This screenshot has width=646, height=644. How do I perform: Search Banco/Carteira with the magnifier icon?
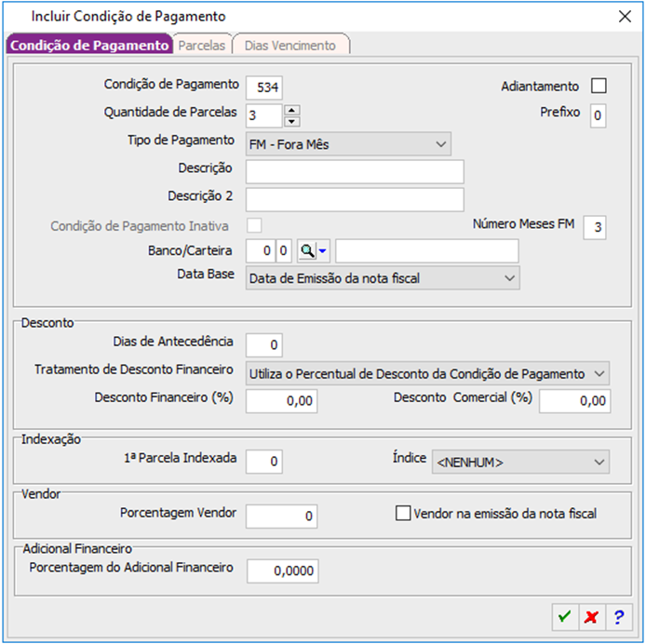click(x=307, y=250)
